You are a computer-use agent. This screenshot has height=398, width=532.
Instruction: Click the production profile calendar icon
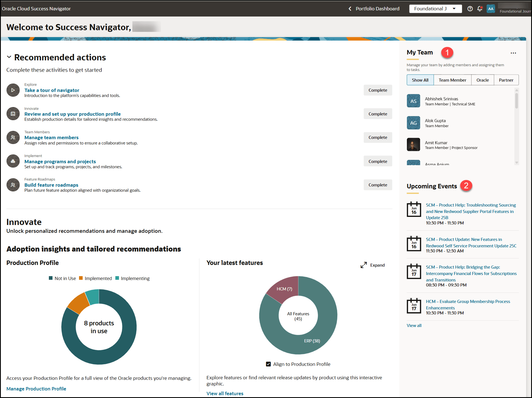tap(13, 114)
